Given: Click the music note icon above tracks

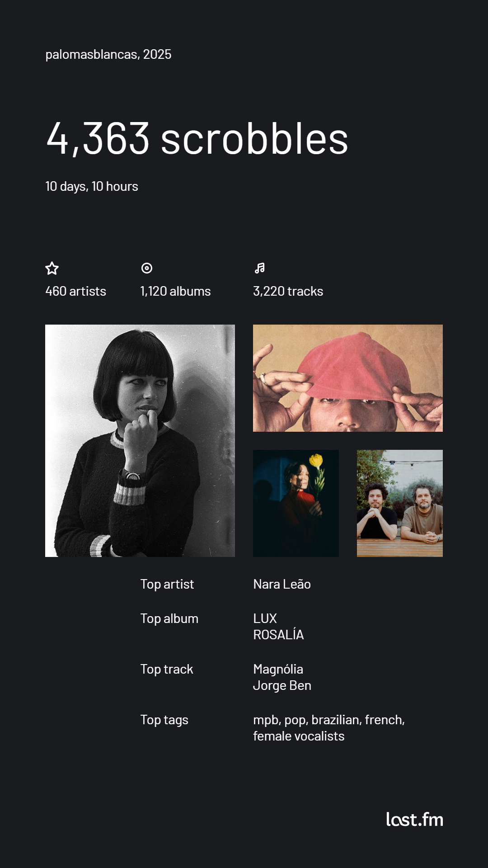Looking at the screenshot, I should coord(260,268).
